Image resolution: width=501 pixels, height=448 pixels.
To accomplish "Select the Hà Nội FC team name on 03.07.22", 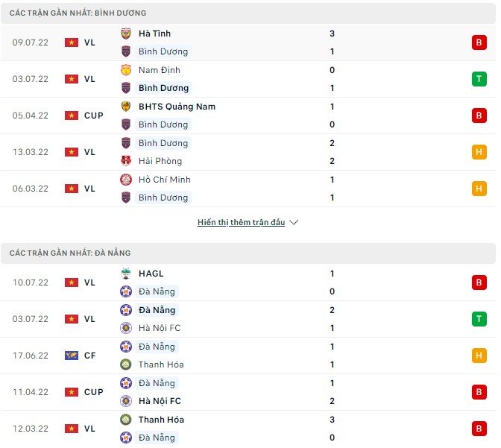I will (x=160, y=328).
